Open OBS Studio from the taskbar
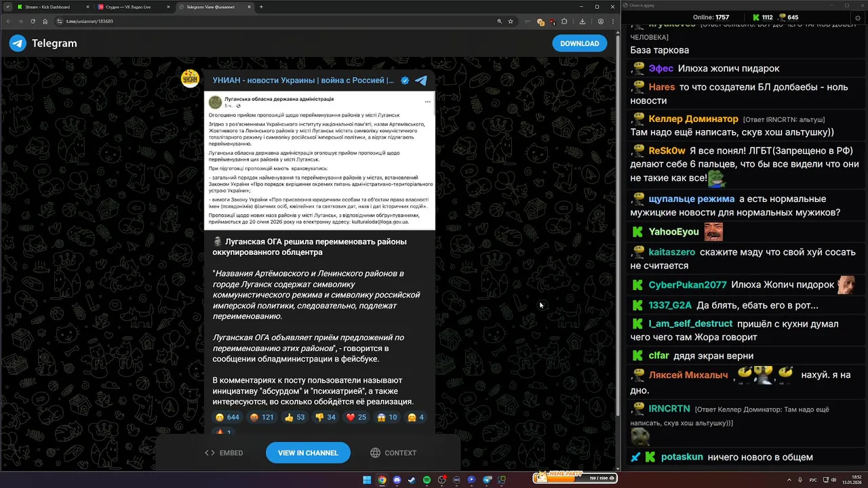868x488 pixels. tap(441, 480)
